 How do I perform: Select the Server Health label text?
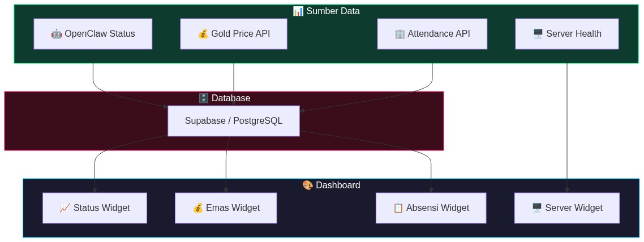pos(574,34)
